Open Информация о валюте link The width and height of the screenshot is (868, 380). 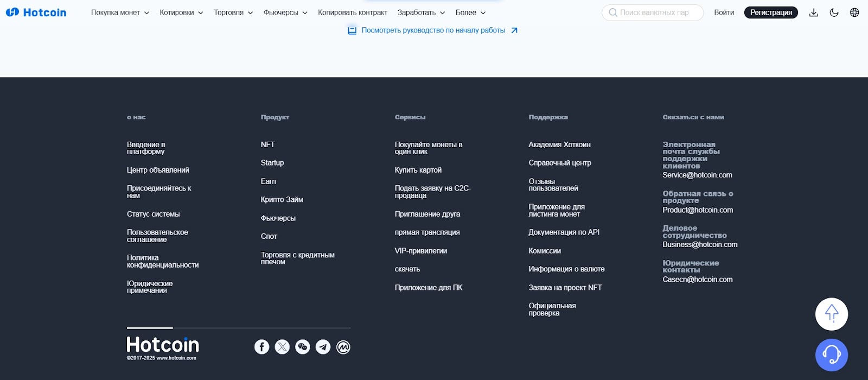tap(566, 269)
